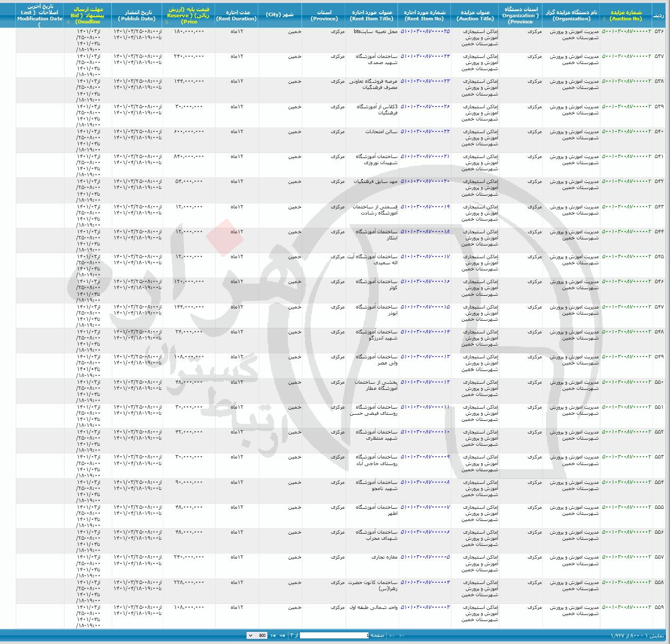Click price 228,000,000 in row 558
Viewport: 670px width, 644px height.
click(x=189, y=582)
